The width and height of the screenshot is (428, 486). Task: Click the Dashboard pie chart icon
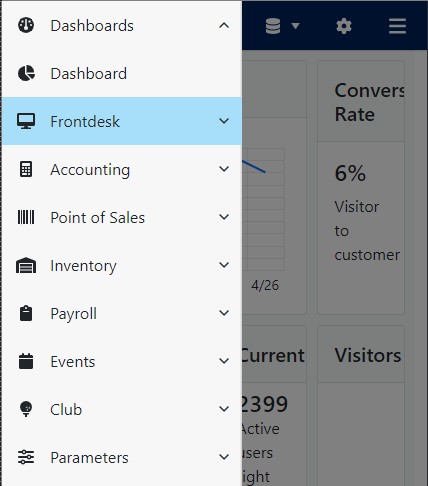coord(26,73)
